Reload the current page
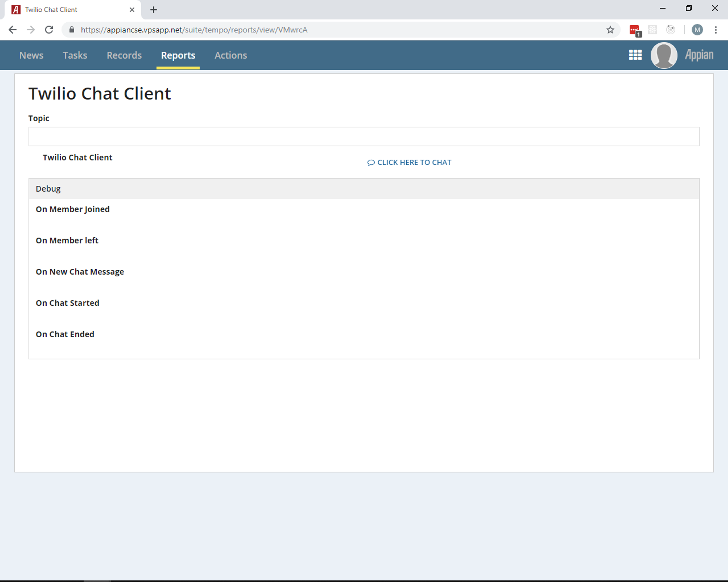The height and width of the screenshot is (582, 728). [49, 30]
